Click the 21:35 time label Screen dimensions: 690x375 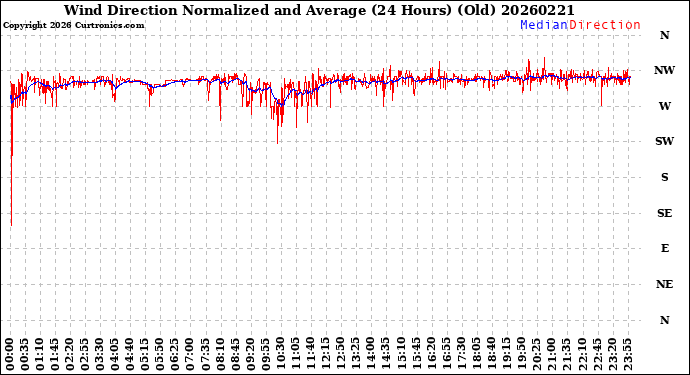coord(566,354)
